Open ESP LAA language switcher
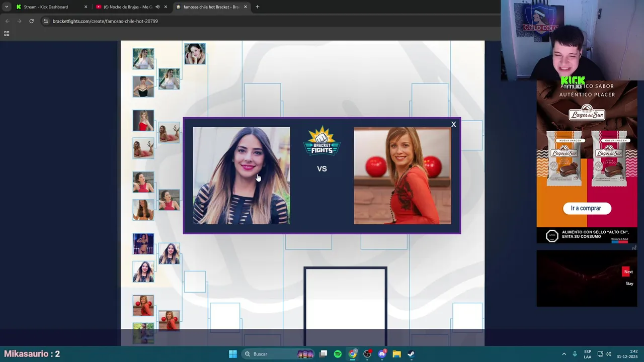Screen dimensions: 644x362 pos(588,354)
